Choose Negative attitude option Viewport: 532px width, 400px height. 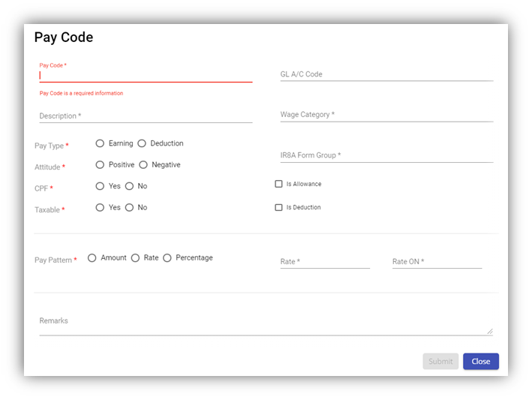click(143, 165)
